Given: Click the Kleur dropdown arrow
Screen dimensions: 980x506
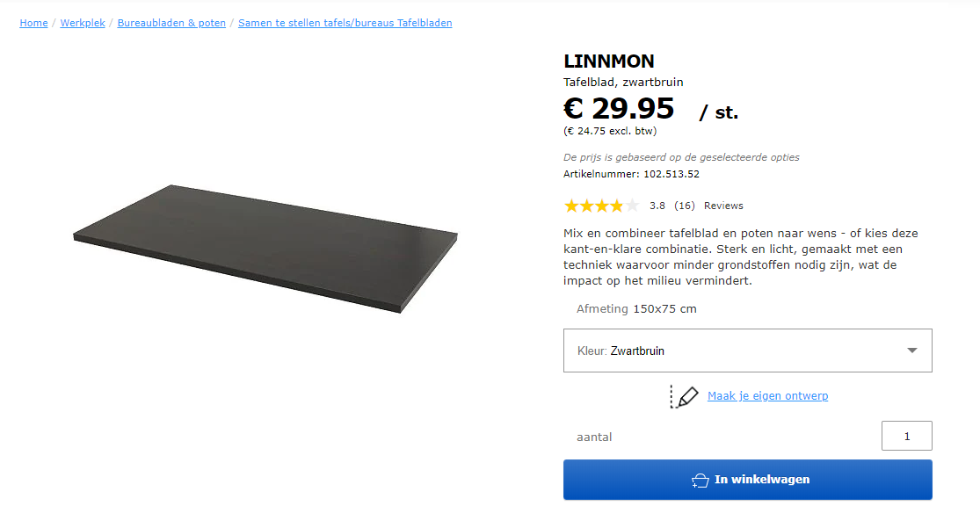Looking at the screenshot, I should 911,351.
